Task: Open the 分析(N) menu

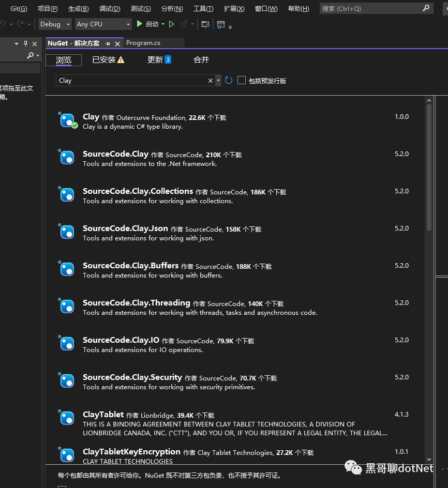Action: click(172, 9)
